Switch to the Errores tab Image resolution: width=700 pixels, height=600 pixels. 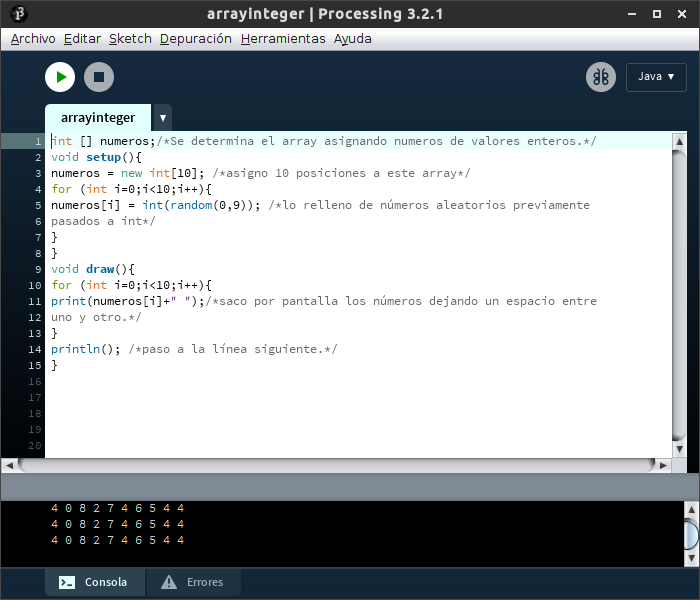[x=193, y=582]
